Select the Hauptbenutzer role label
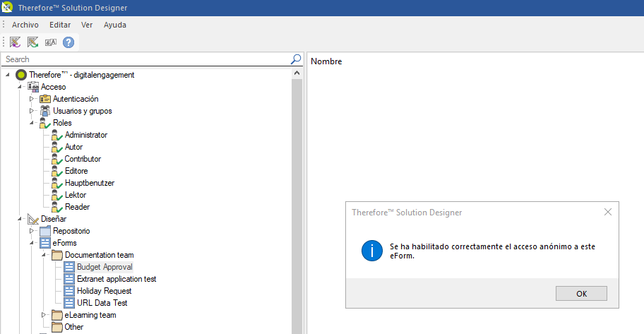644x334 pixels. (90, 183)
